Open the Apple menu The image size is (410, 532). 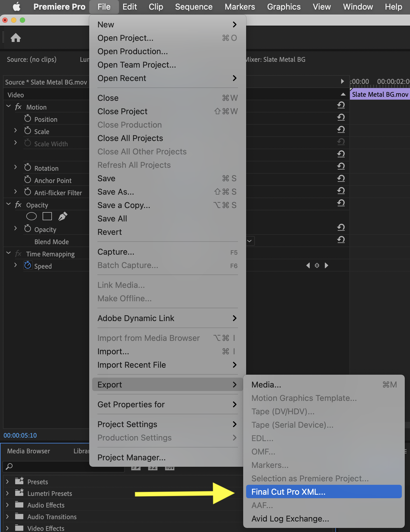point(17,7)
